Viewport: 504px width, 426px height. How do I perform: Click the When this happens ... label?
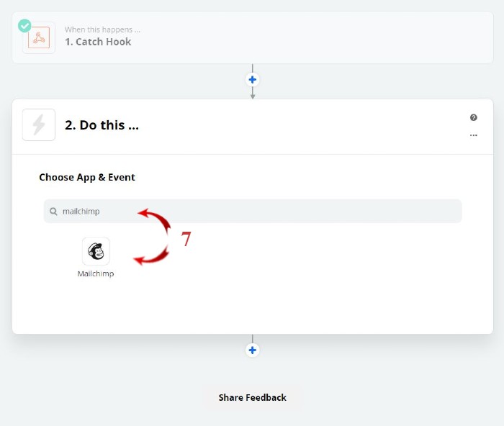pos(102,30)
